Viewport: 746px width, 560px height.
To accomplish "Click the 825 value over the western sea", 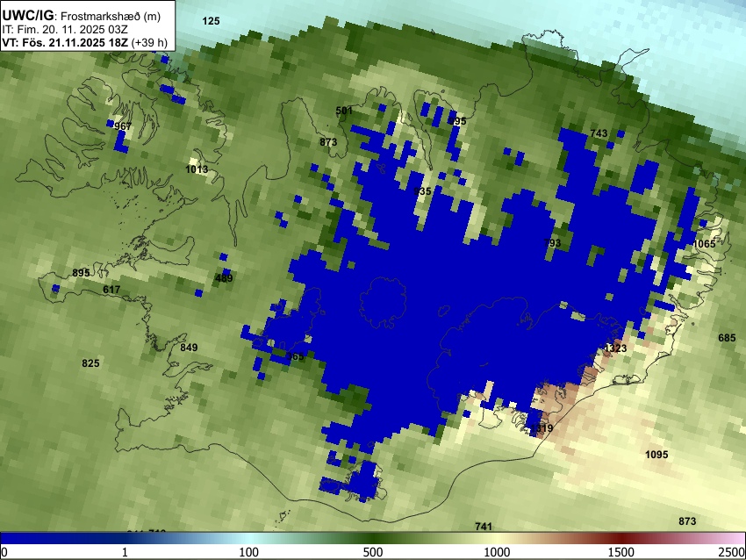I will coord(91,363).
